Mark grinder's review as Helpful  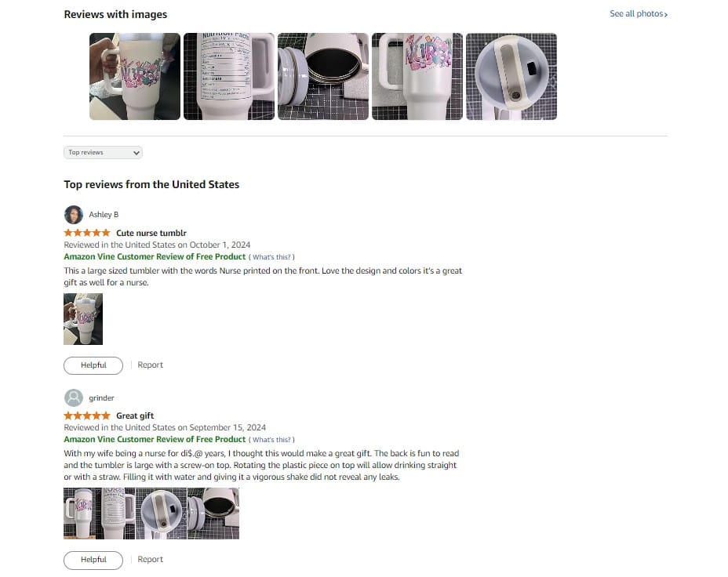[x=93, y=560]
